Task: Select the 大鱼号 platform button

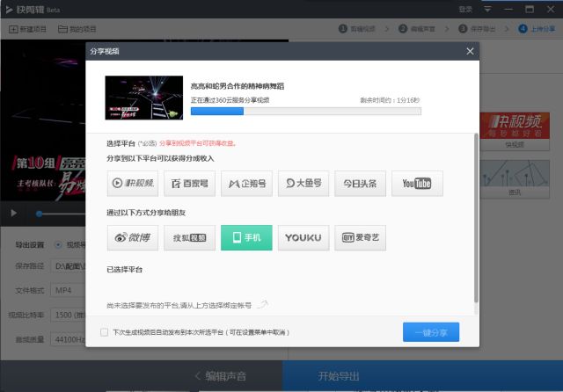Action: [x=303, y=184]
